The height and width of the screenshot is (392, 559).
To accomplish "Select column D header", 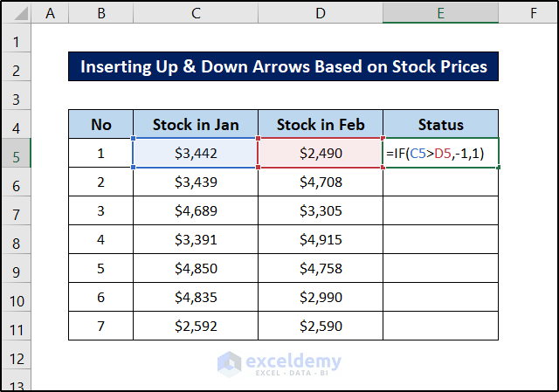I will (321, 13).
